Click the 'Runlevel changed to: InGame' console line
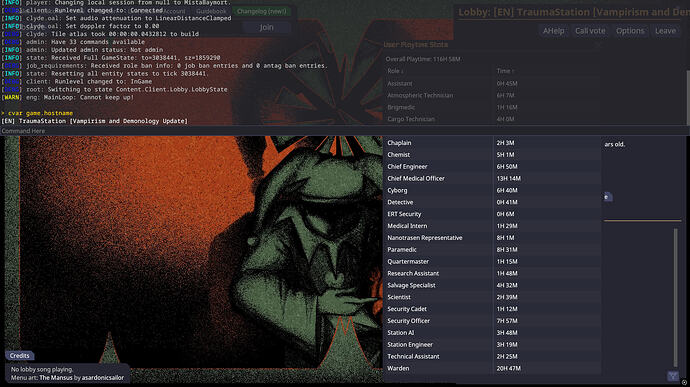Image resolution: width=690 pixels, height=387 pixels. 77,81
